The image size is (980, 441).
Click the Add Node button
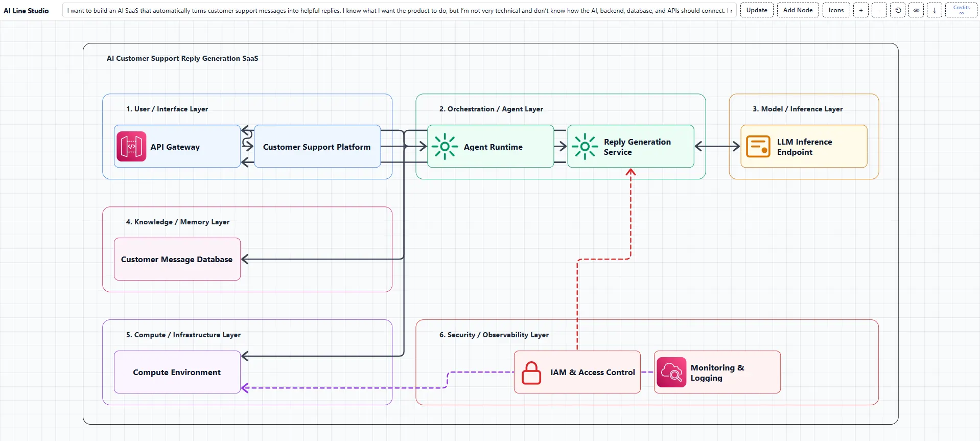coord(798,10)
